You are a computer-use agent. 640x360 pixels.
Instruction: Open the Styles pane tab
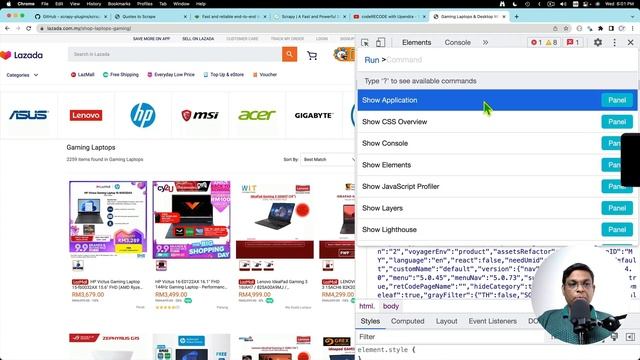(x=370, y=321)
